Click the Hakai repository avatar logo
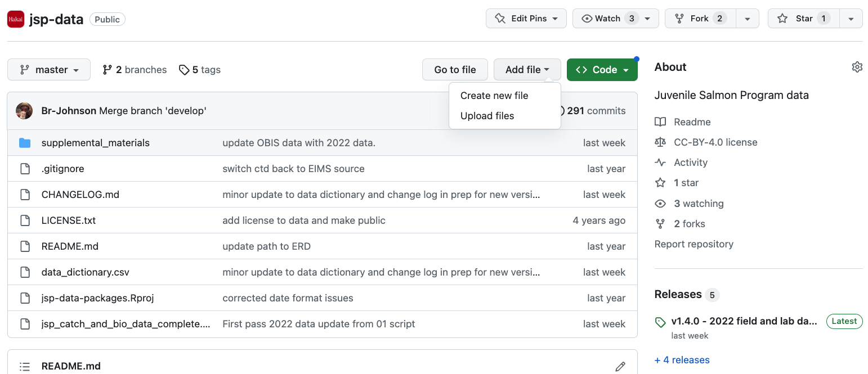The image size is (868, 374). coord(16,19)
